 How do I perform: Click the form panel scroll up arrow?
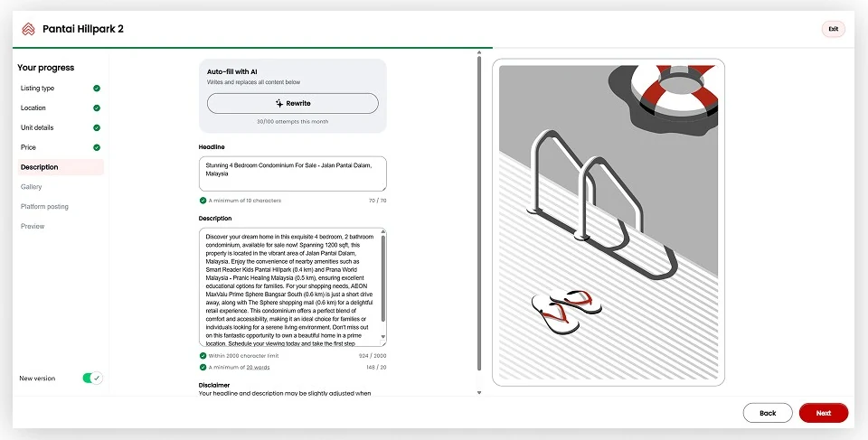479,52
